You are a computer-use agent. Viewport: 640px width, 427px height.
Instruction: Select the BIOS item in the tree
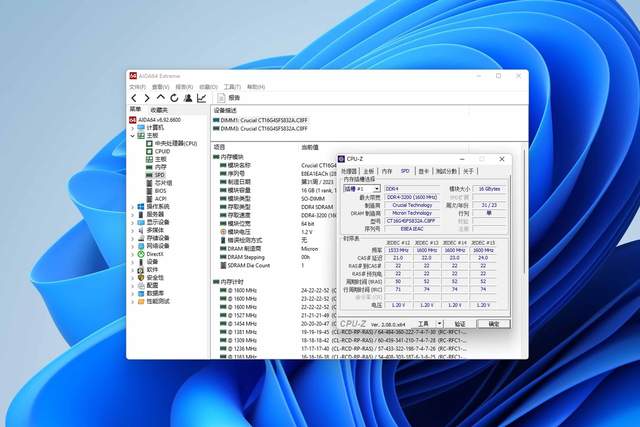click(x=160, y=191)
